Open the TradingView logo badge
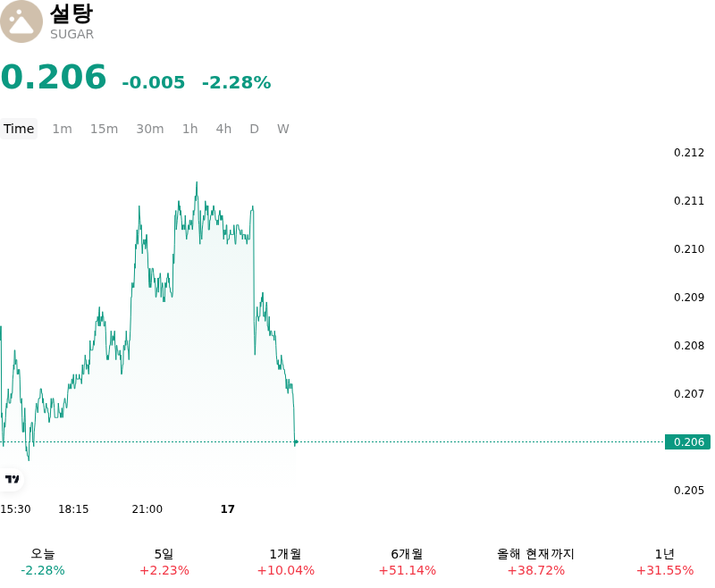The height and width of the screenshot is (588, 715). (12, 479)
